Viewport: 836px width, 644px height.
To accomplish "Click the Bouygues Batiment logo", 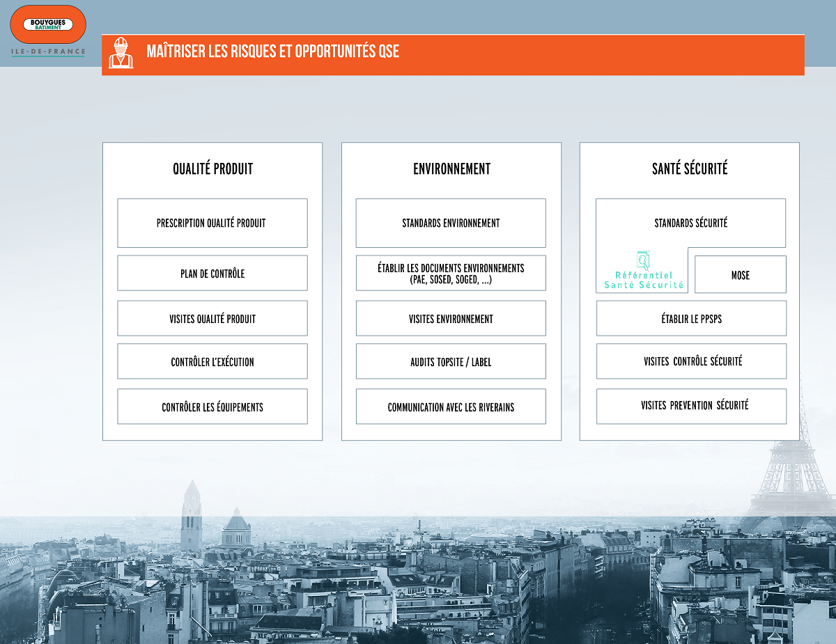I will pos(48,25).
